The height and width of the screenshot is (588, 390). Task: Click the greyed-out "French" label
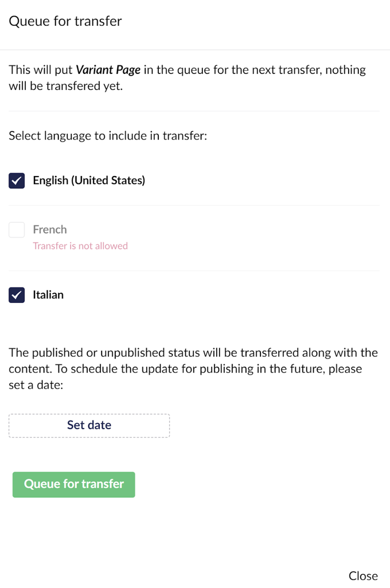[50, 229]
